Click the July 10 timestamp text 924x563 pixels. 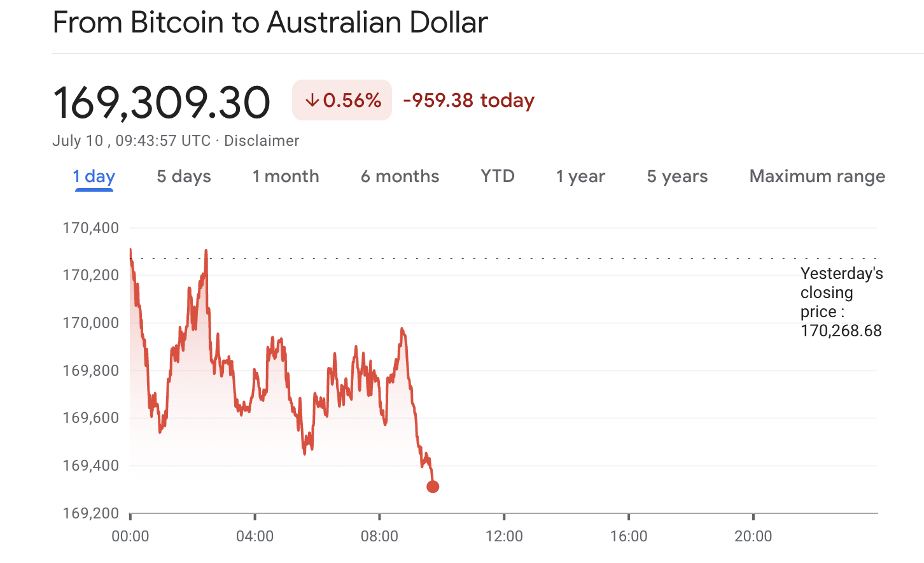click(131, 141)
